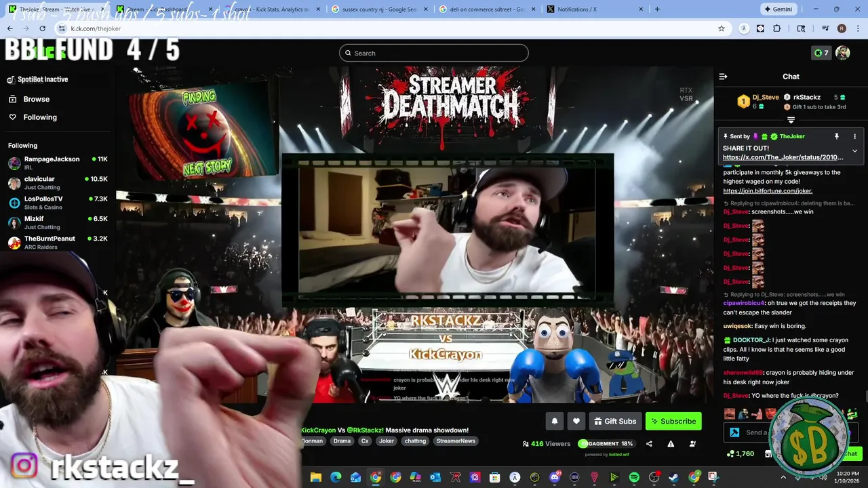Open Spotify from the taskbar
868x488 pixels.
(x=634, y=477)
